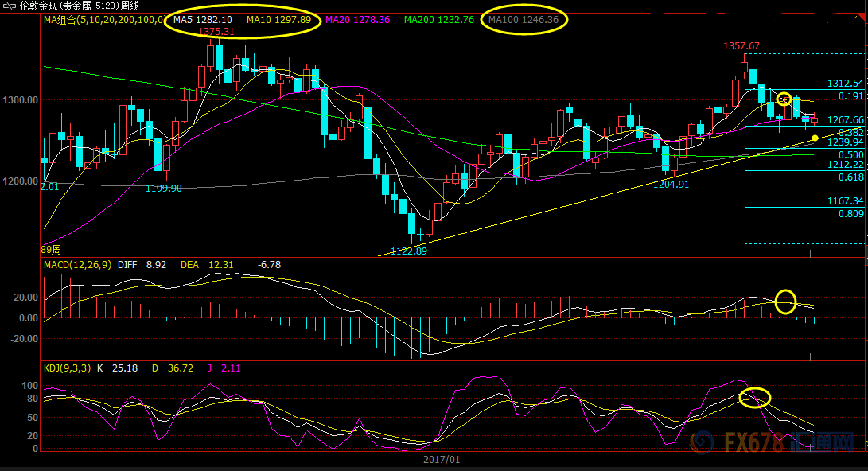Open the KDJ(9,3,3) indicator parameters
The height and width of the screenshot is (471, 868).
click(x=68, y=368)
